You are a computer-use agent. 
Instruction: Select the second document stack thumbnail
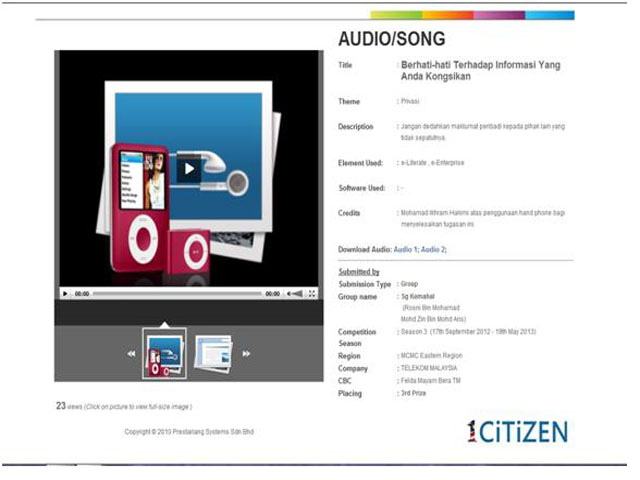point(213,352)
